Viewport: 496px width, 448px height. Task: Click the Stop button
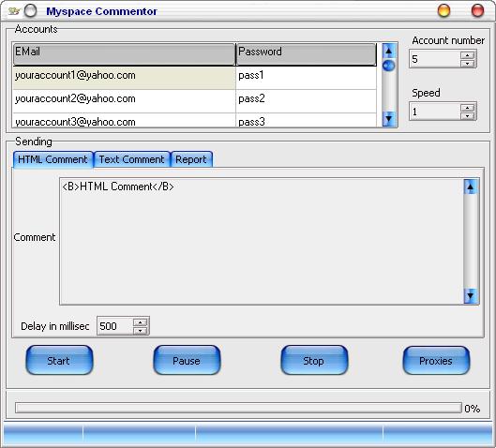coord(314,361)
